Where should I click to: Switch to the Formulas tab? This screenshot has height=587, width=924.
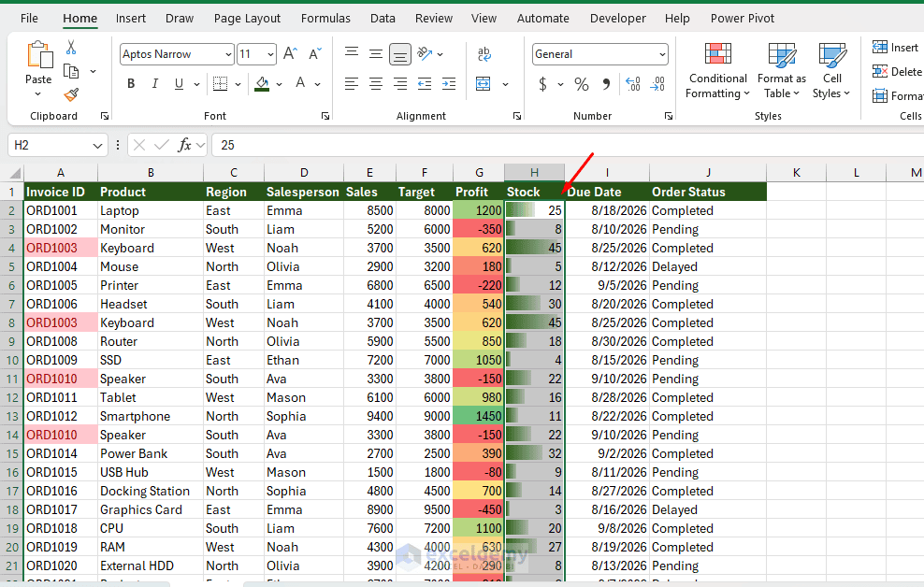tap(325, 19)
